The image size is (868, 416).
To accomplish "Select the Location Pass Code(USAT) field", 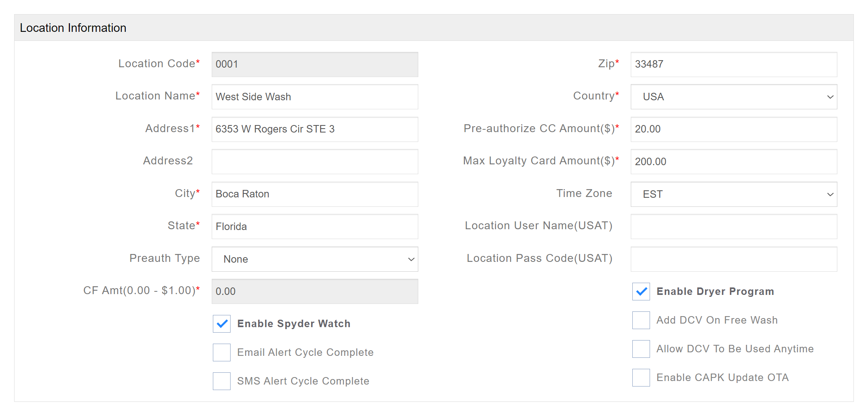I will click(733, 259).
